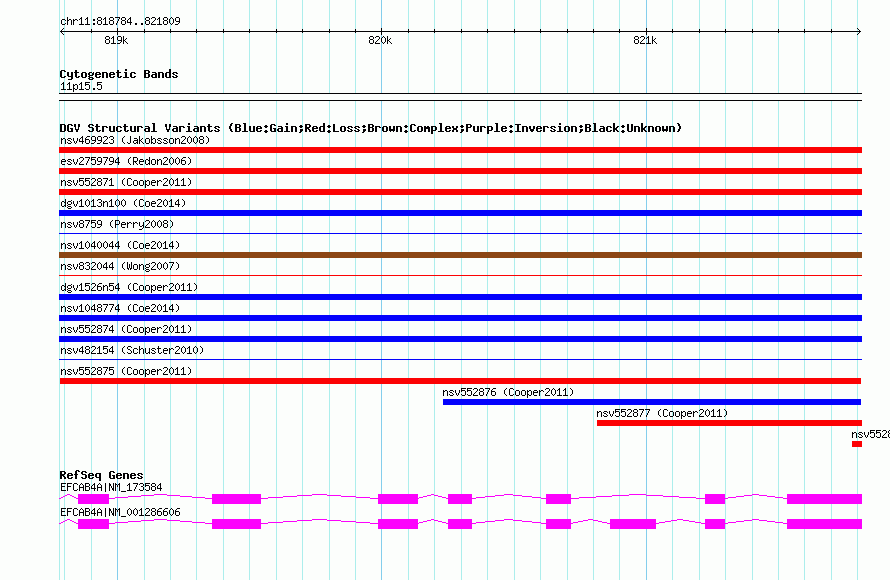Click the last exon of NM_001286606
Viewport: 890px width, 580px height.
(x=824, y=524)
